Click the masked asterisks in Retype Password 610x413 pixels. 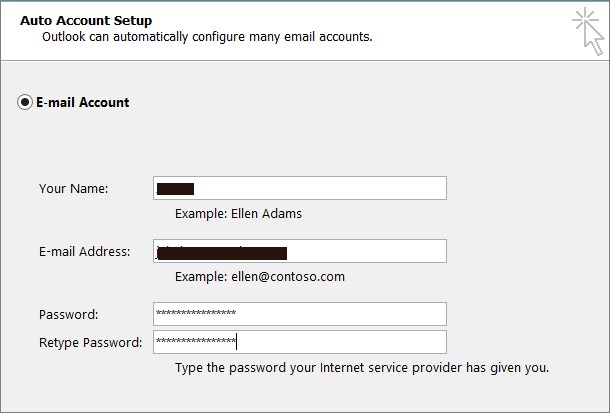pyautogui.click(x=196, y=342)
